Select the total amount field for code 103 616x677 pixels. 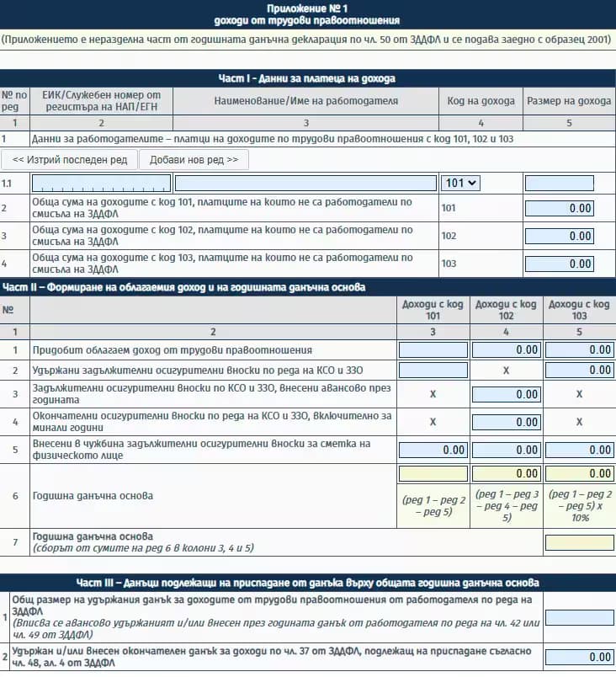point(559,264)
